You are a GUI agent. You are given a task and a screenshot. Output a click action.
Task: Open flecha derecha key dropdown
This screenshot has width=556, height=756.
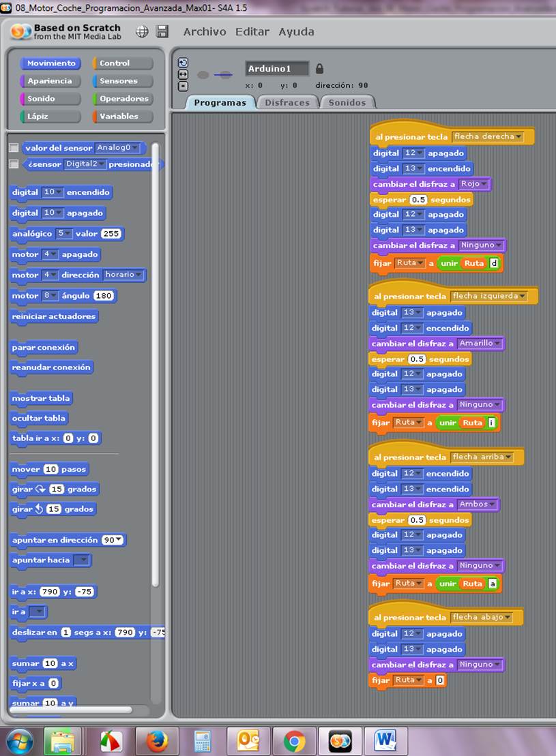click(x=488, y=136)
